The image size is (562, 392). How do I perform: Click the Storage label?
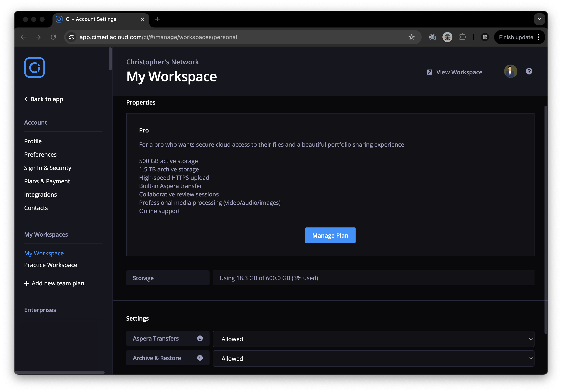(143, 278)
